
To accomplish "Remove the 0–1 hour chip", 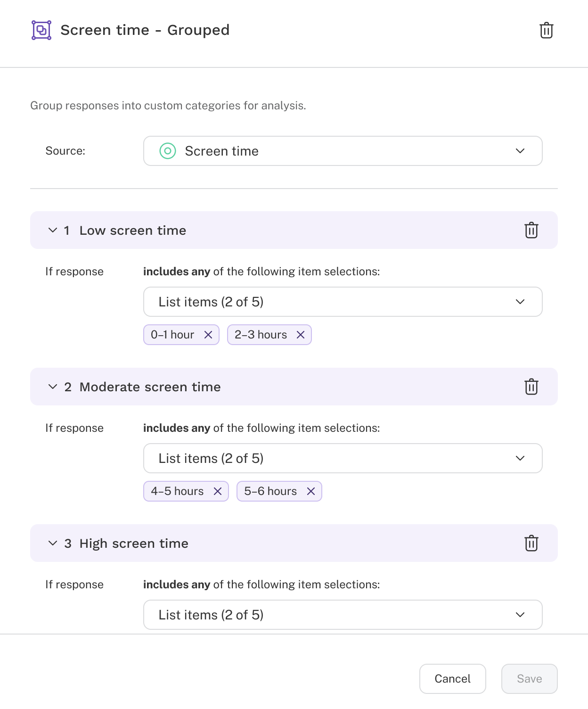I will pos(208,335).
